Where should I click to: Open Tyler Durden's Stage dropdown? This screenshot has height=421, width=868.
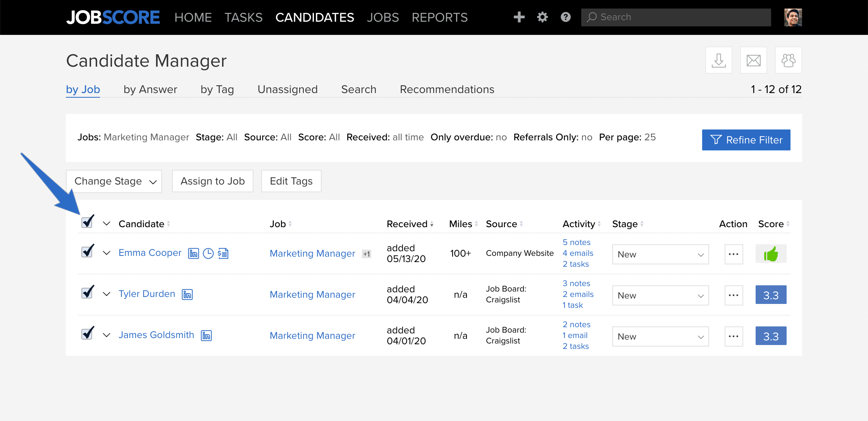(660, 295)
